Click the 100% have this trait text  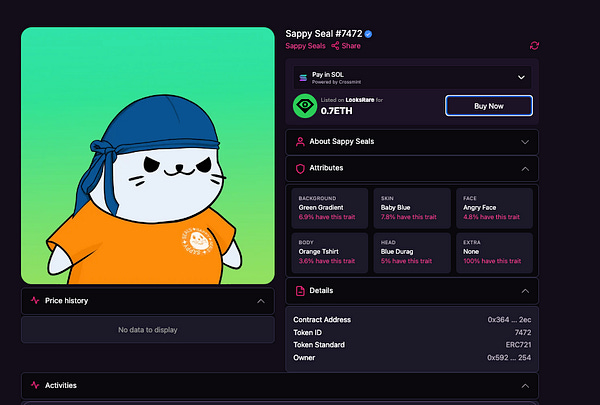492,261
